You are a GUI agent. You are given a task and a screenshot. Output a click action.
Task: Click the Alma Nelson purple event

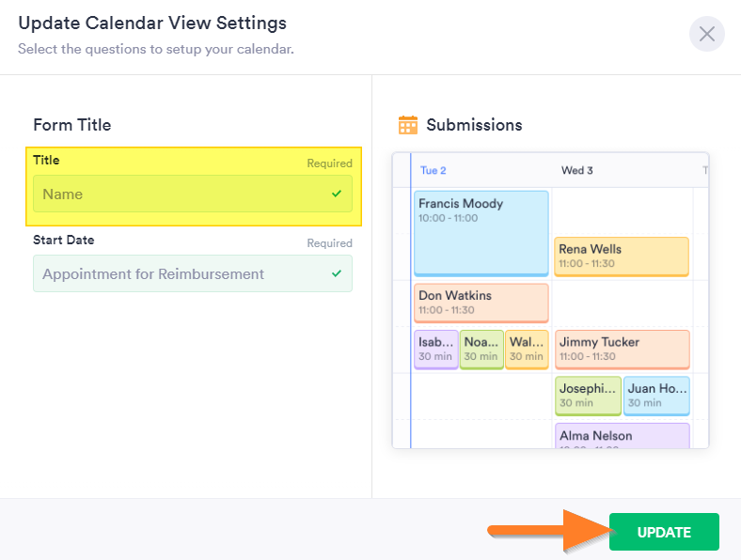tap(622, 436)
